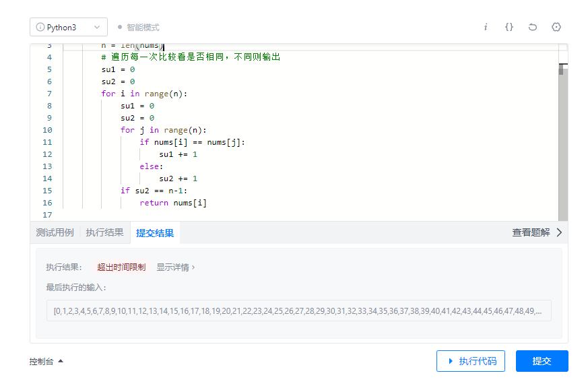Click the 执行代码 run button
The height and width of the screenshot is (390, 588).
click(x=471, y=361)
